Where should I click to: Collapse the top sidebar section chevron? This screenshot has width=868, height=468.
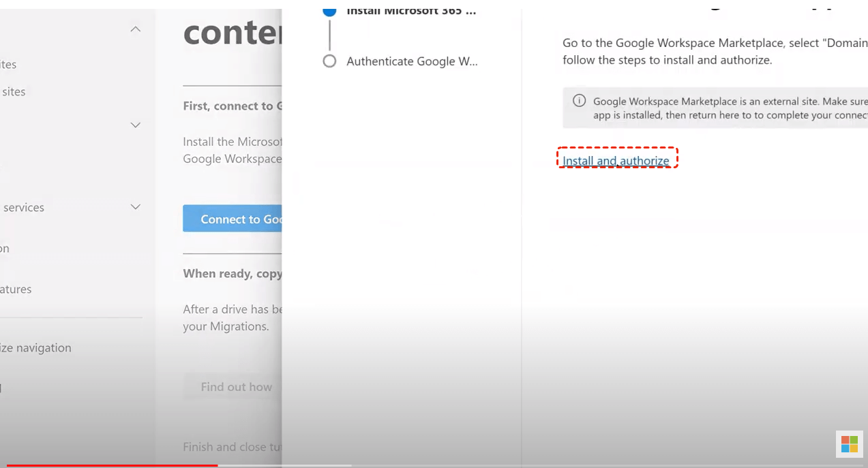click(x=136, y=29)
